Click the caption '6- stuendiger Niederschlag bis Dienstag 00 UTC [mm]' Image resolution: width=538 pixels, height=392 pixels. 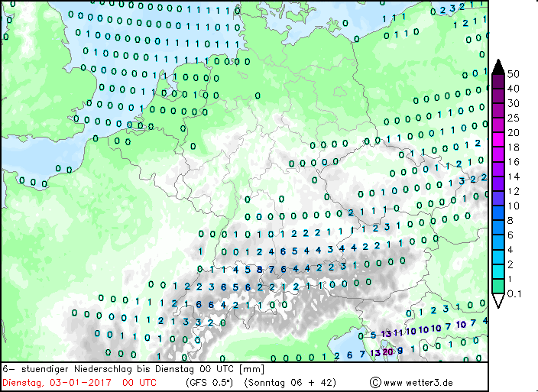[134, 369]
